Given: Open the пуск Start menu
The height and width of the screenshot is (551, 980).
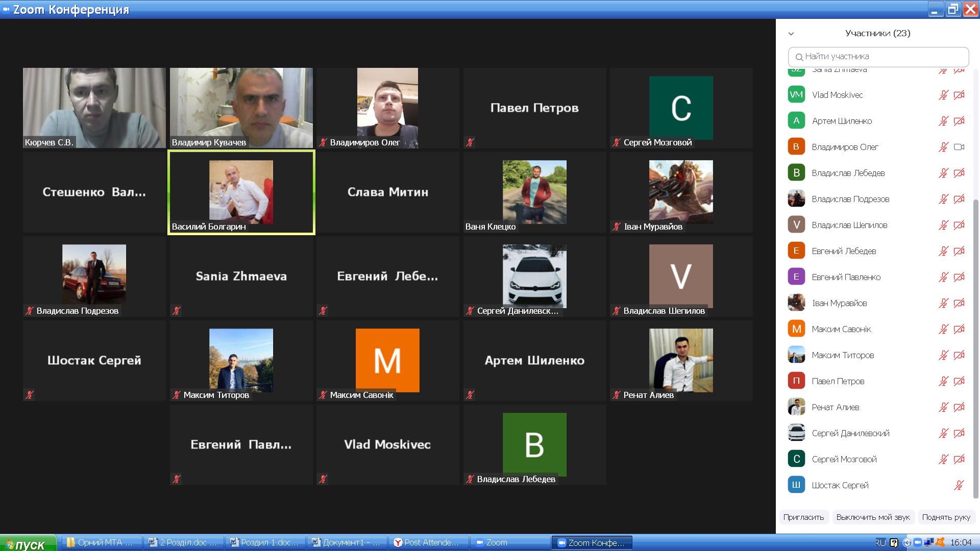Looking at the screenshot, I should click(29, 543).
